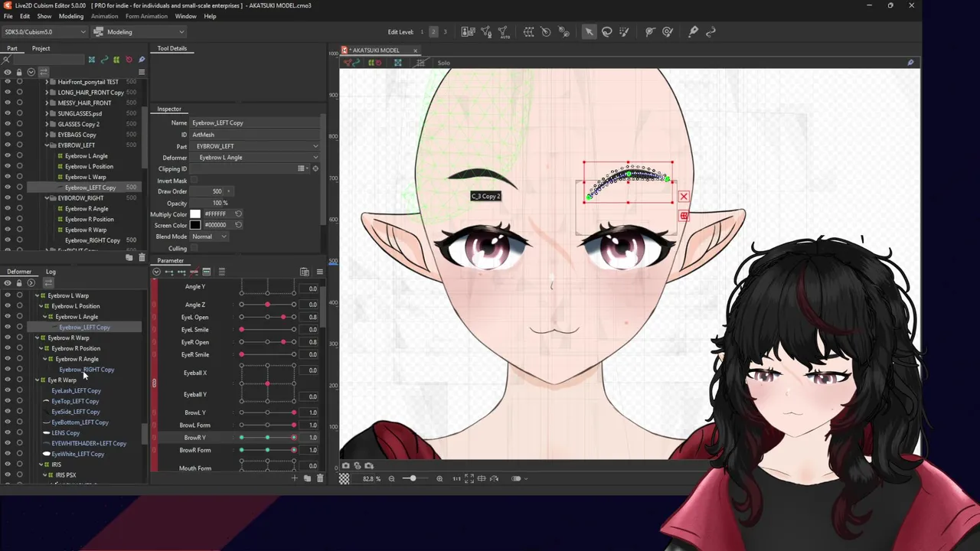Click zoom in magnifier icon
Screen dimensions: 980x551
(439, 478)
